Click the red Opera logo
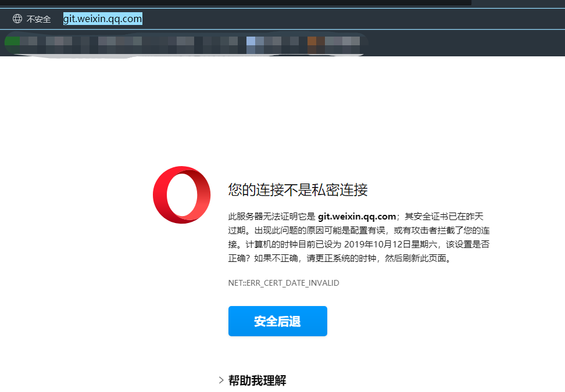This screenshot has width=565, height=392. 181,195
